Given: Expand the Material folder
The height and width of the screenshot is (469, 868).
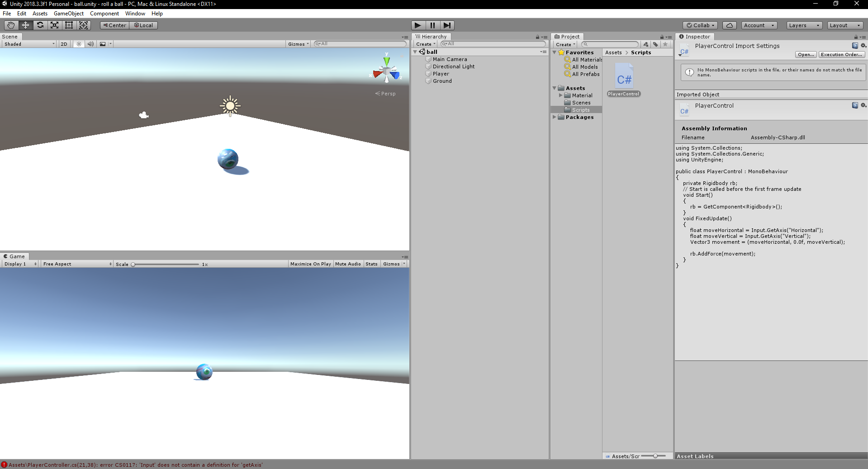Looking at the screenshot, I should 561,95.
